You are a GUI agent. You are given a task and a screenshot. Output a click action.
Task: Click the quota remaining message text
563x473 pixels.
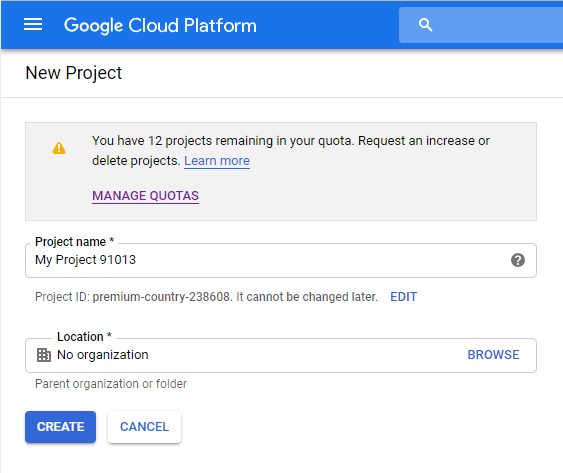[291, 150]
